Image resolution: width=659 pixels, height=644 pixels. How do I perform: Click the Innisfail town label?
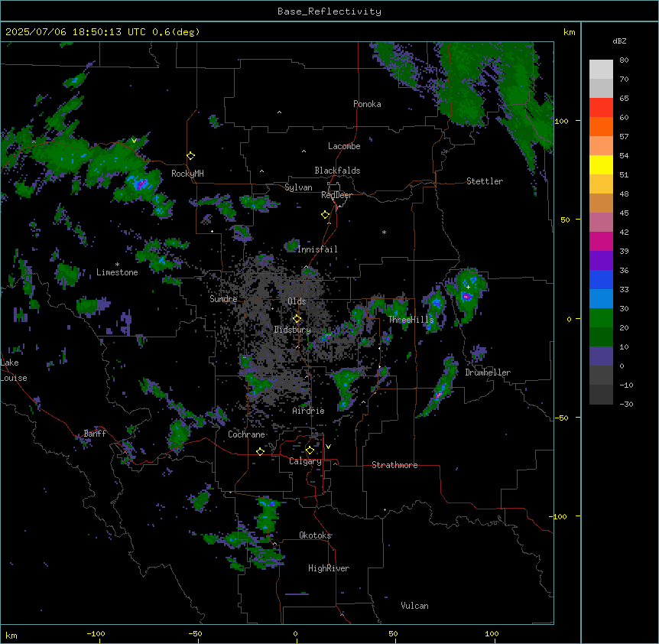click(x=318, y=249)
